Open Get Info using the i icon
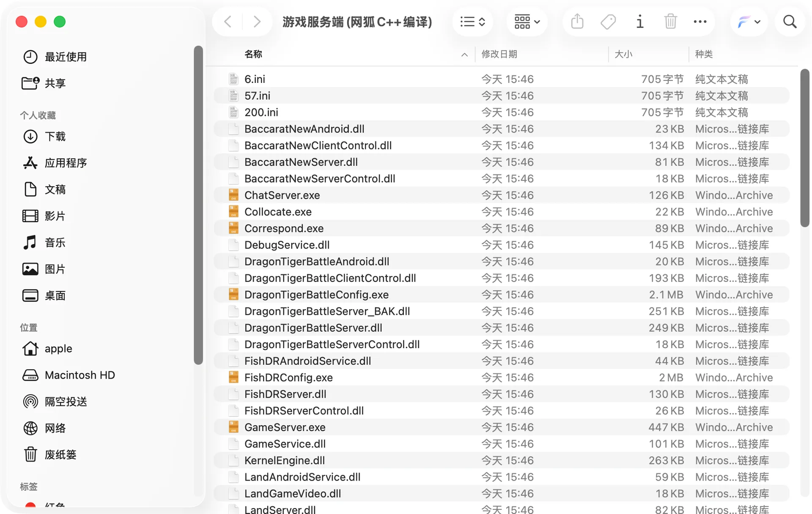The image size is (812, 514). (x=639, y=22)
